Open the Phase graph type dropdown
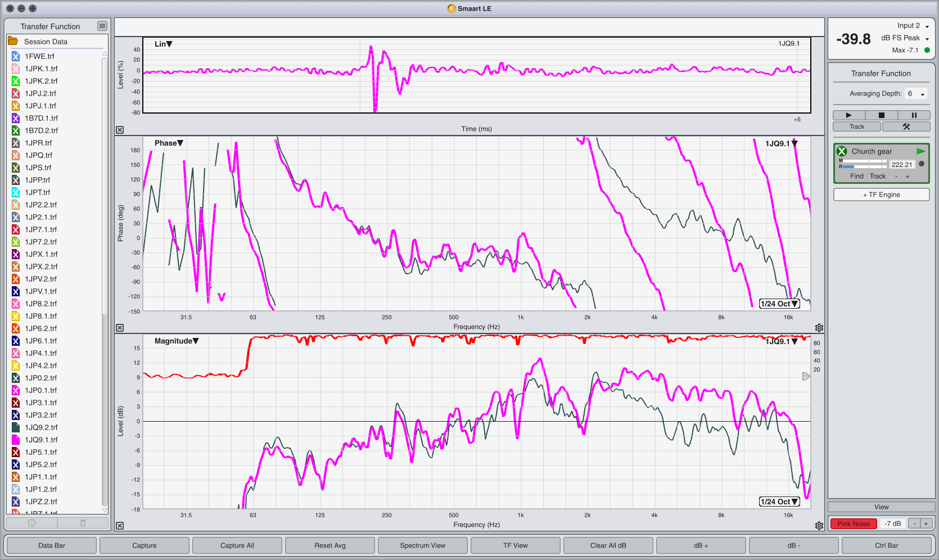This screenshot has height=560, width=939. click(169, 143)
